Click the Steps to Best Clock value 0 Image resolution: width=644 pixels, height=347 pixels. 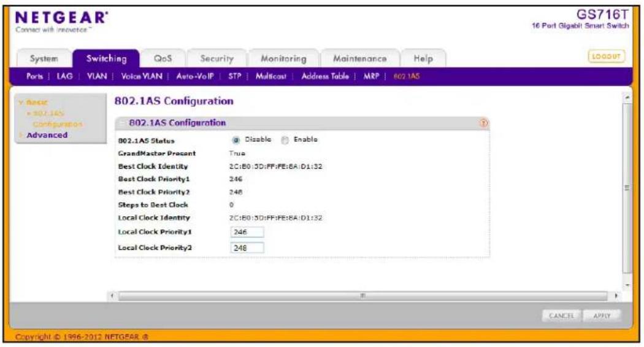coord(231,205)
